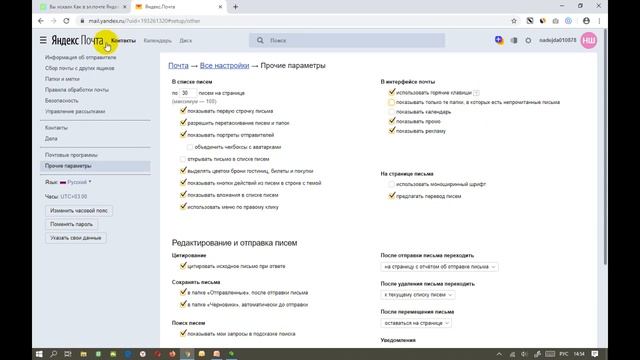The height and width of the screenshot is (360, 640).
Task: Close the Яндекс.Почта browser tab
Action: (220, 7)
